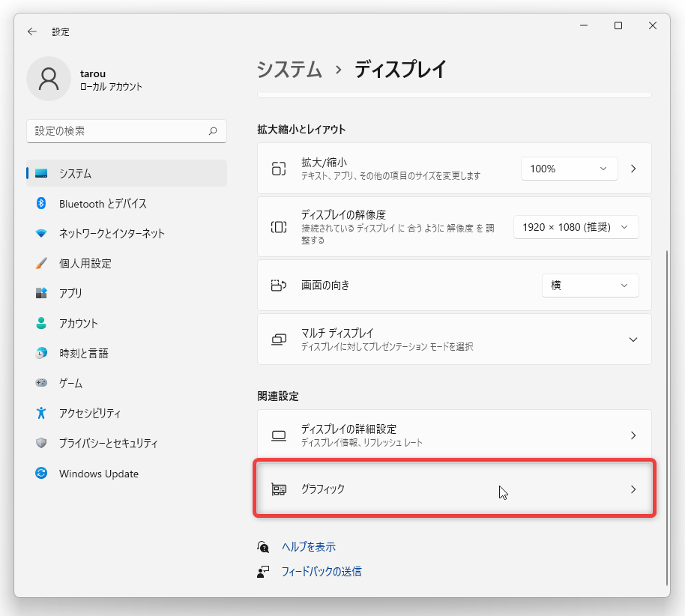Click the フィードバックの送信 link

pos(321,572)
